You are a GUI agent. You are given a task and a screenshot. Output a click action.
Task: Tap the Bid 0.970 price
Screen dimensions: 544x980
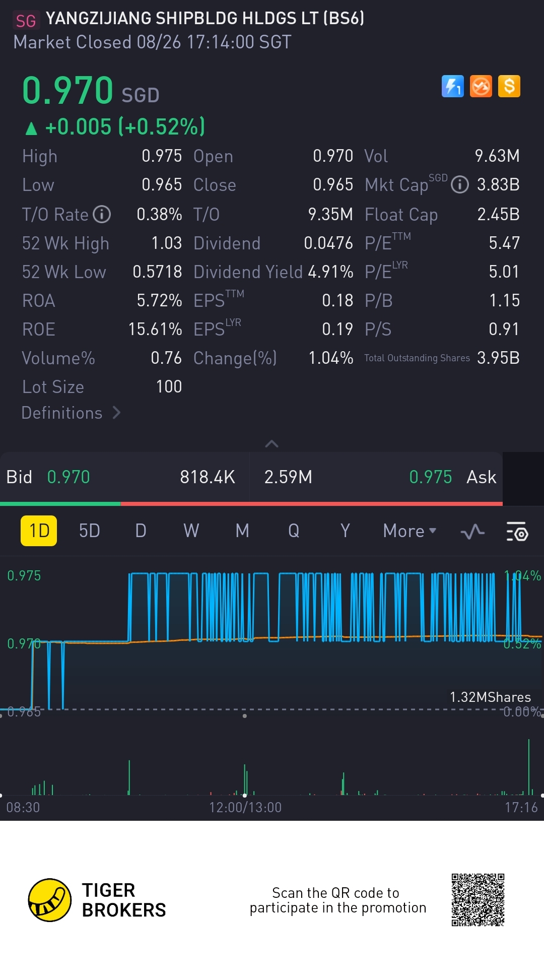69,477
